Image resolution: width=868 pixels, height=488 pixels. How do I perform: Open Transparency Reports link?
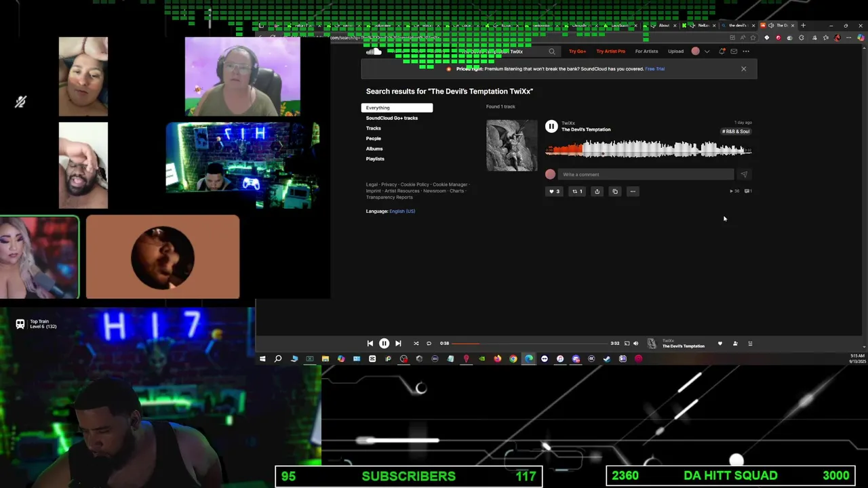[389, 197]
